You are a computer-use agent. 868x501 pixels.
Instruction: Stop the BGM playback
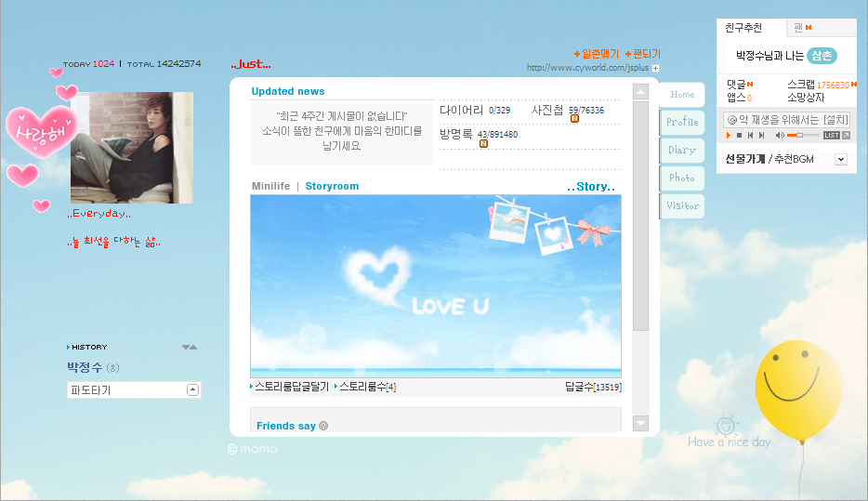pos(739,135)
